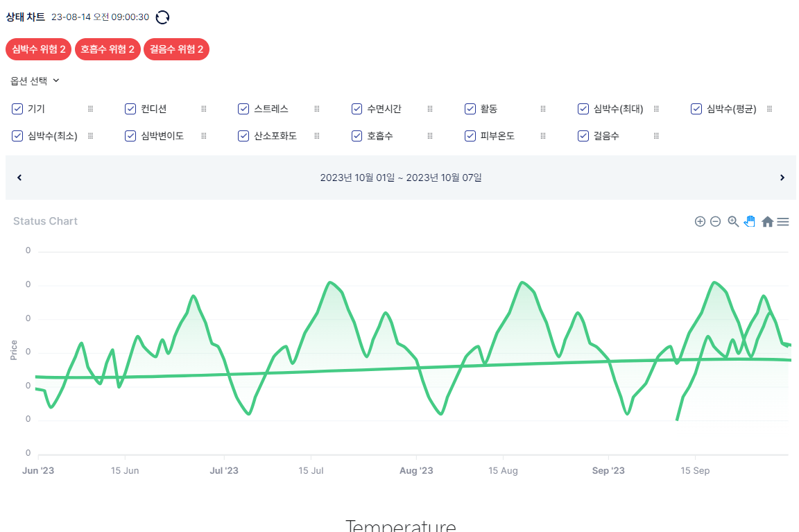Disable the 산소포화도 checkbox
The width and height of the screenshot is (799, 532).
[243, 136]
